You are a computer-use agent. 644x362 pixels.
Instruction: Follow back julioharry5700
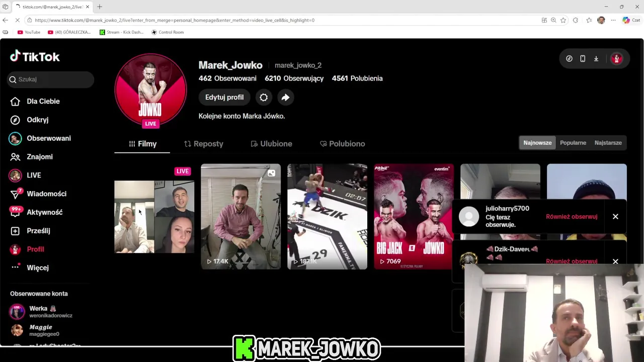(x=572, y=217)
